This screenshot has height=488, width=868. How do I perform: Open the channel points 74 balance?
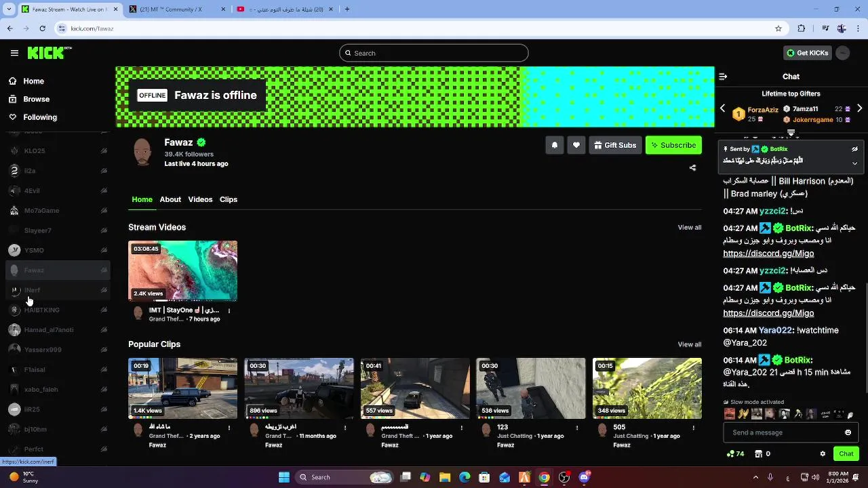pyautogui.click(x=735, y=453)
